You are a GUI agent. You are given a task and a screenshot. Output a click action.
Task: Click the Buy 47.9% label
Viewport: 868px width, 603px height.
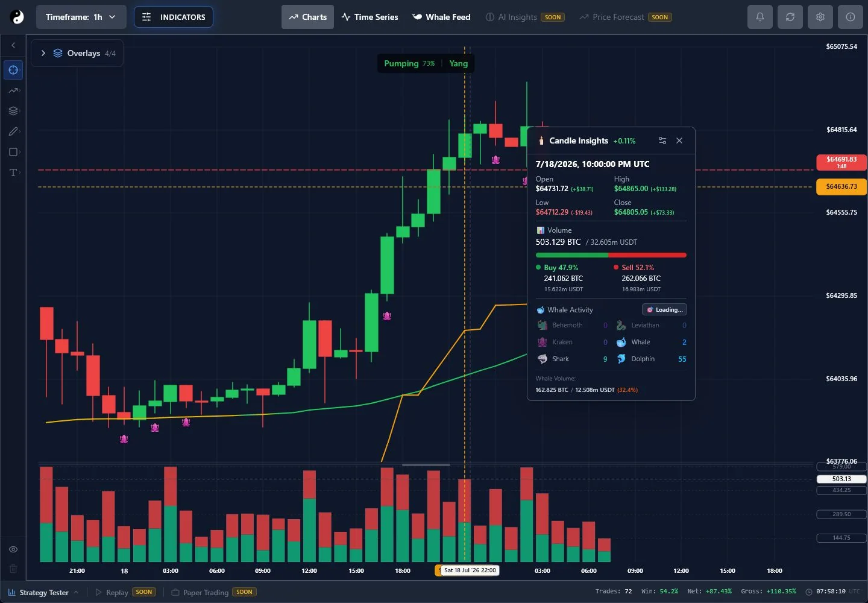point(561,268)
